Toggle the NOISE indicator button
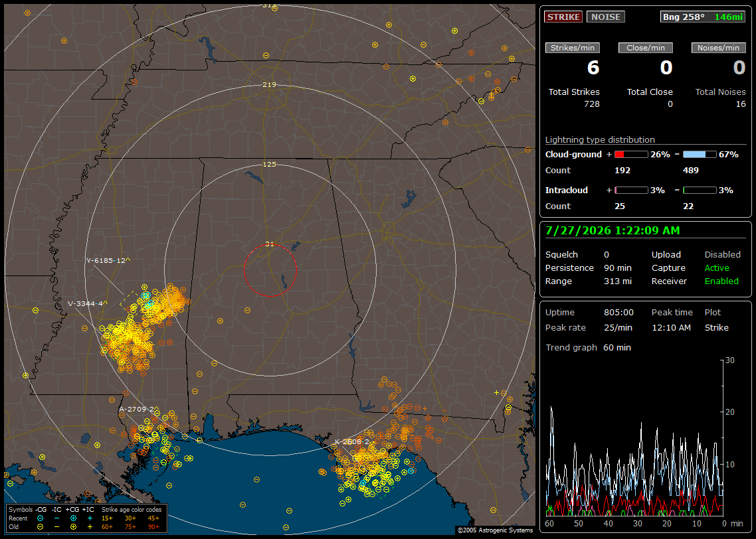The height and width of the screenshot is (539, 756). pos(606,17)
